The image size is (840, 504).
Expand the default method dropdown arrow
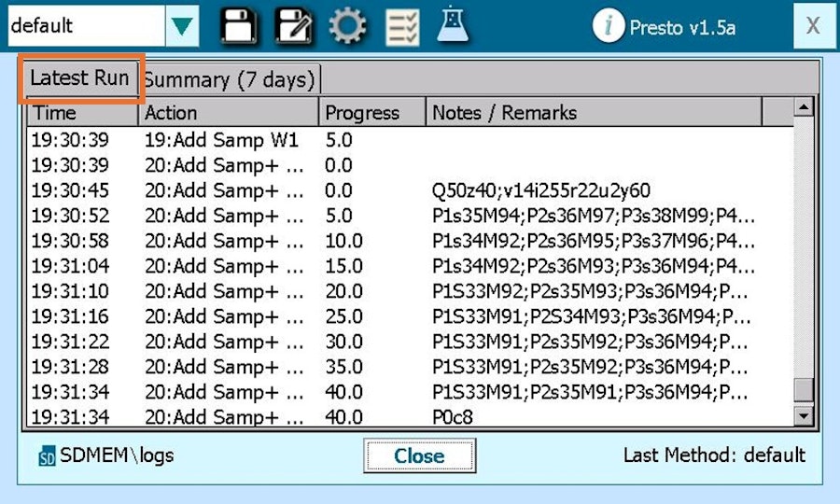point(182,26)
